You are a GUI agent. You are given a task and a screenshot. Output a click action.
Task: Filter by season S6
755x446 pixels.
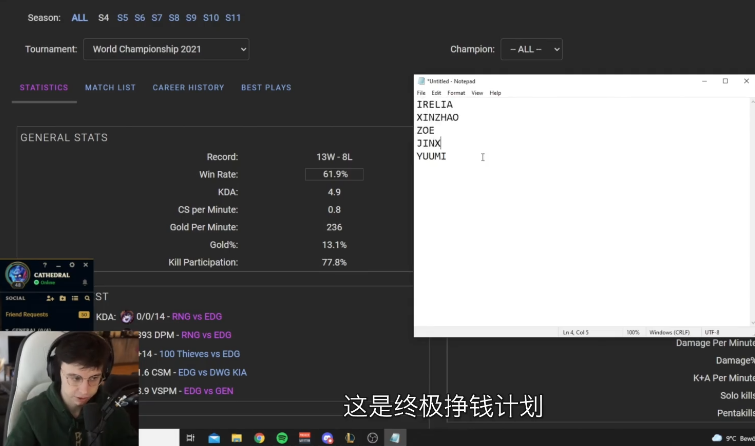coord(140,18)
